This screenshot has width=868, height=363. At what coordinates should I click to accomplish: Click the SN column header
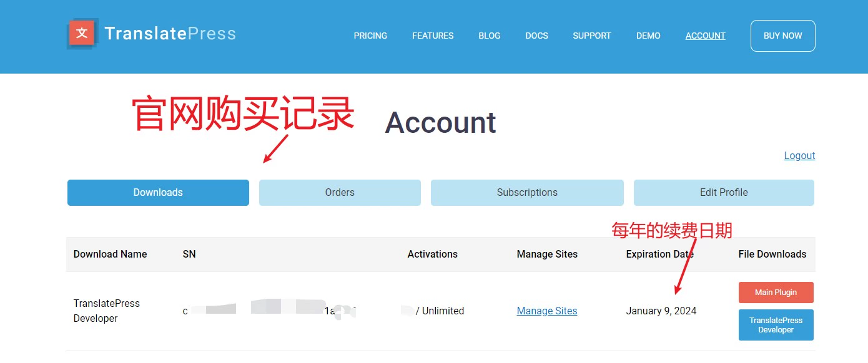(x=189, y=254)
